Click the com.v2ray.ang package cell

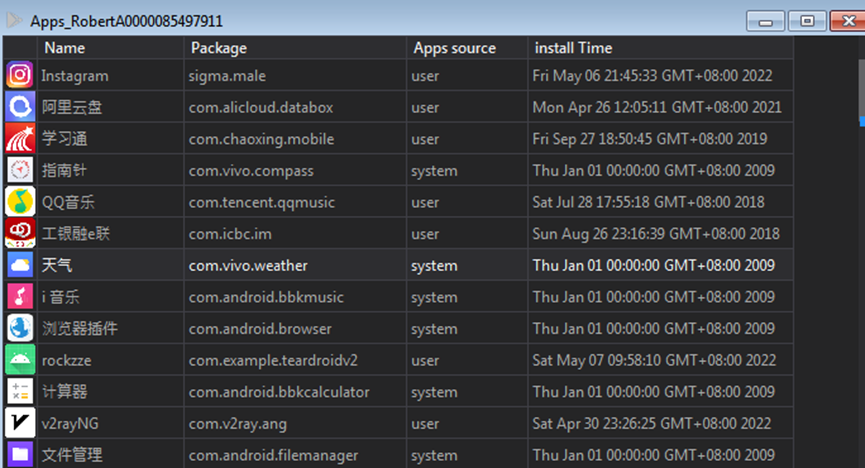[x=295, y=423]
